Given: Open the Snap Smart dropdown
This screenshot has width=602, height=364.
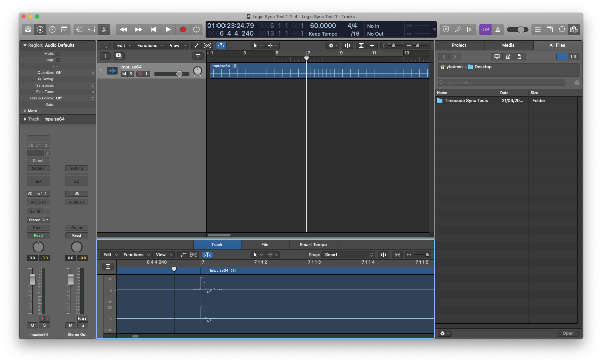Looking at the screenshot, I should (x=348, y=255).
